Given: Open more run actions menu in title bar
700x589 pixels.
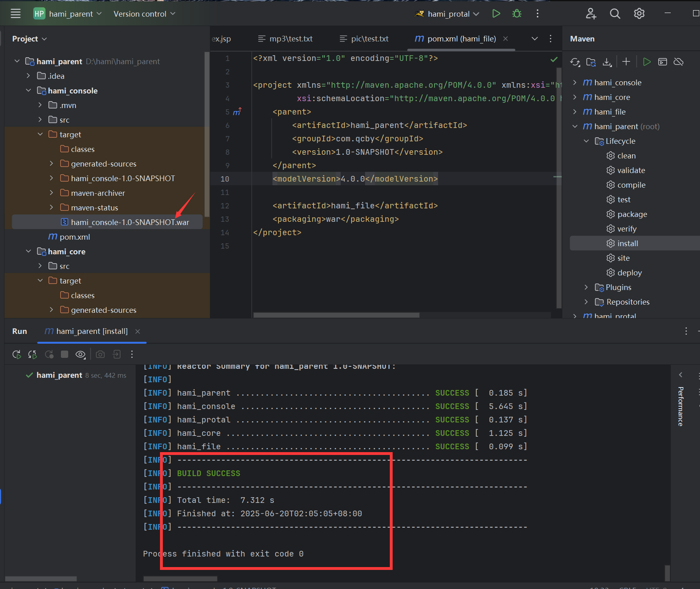Looking at the screenshot, I should click(537, 14).
